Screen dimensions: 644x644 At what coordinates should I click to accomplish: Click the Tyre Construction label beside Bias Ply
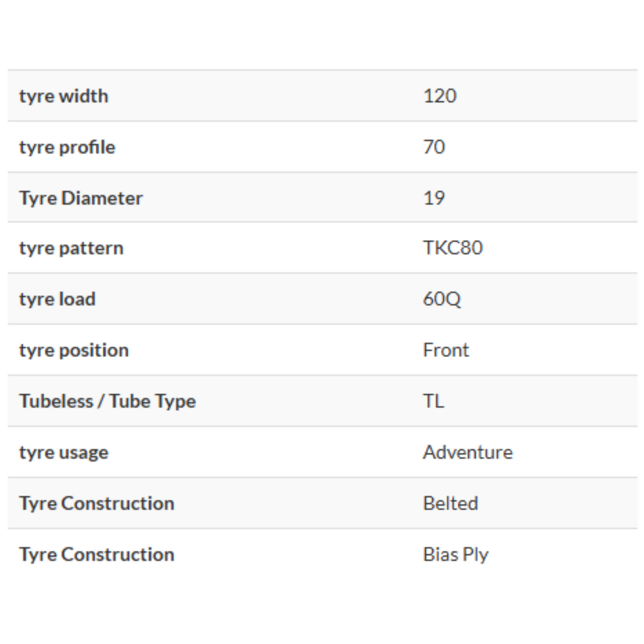[x=96, y=555]
